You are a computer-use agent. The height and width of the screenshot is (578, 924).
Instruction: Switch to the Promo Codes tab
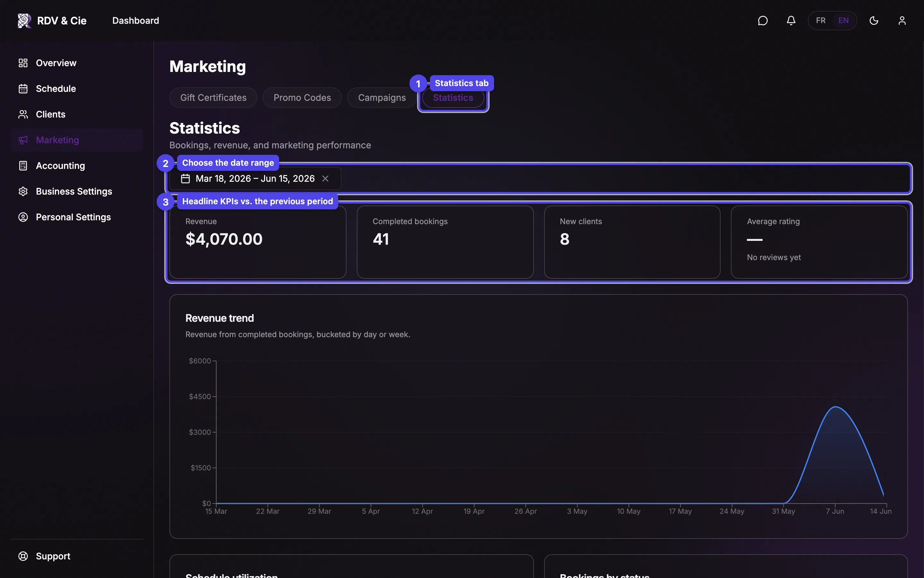click(302, 98)
